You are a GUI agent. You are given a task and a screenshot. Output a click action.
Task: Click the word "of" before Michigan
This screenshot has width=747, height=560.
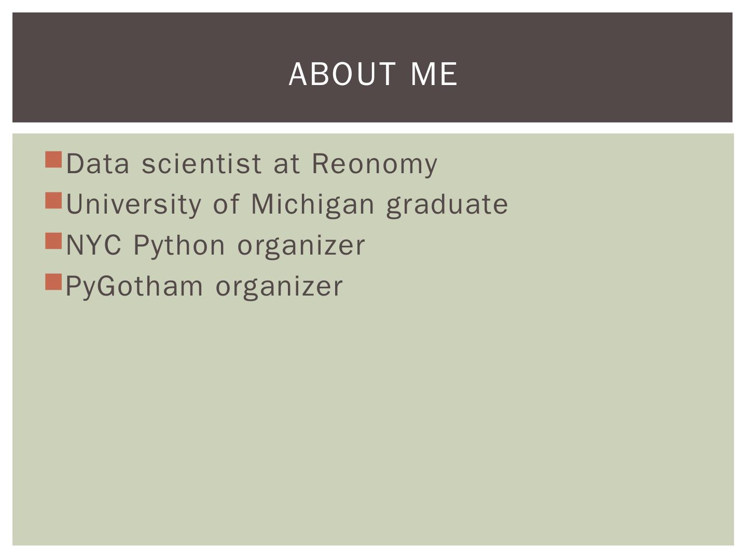click(x=226, y=205)
